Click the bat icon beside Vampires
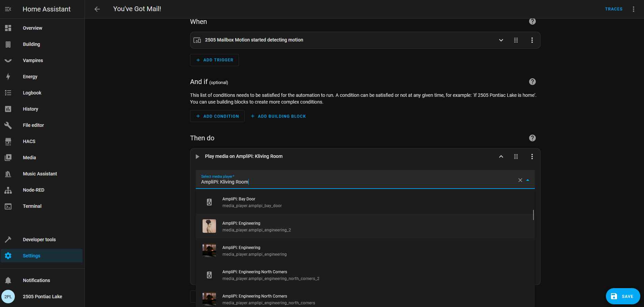The height and width of the screenshot is (307, 644). (8, 60)
